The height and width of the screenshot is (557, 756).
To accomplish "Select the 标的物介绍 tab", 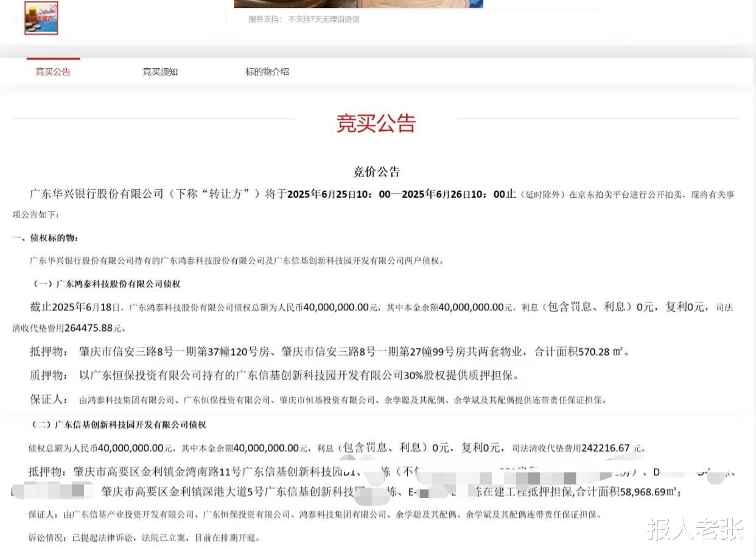I will pos(267,72).
